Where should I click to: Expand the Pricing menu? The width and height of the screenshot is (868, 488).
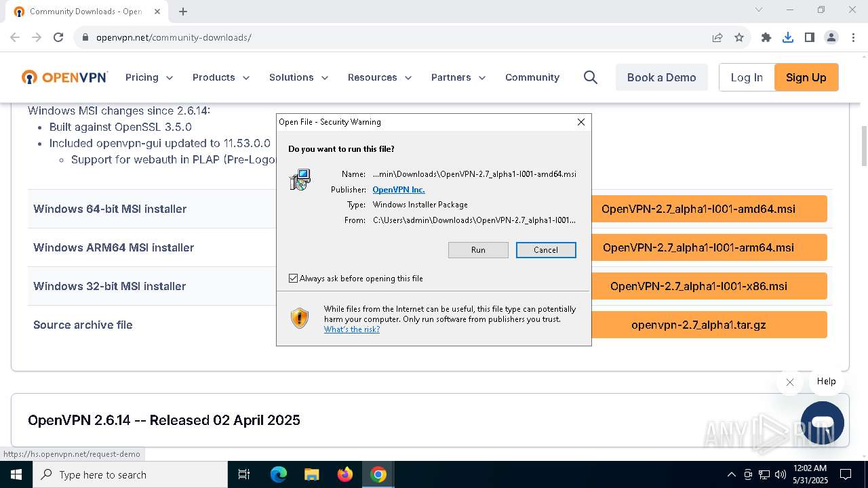pyautogui.click(x=149, y=77)
